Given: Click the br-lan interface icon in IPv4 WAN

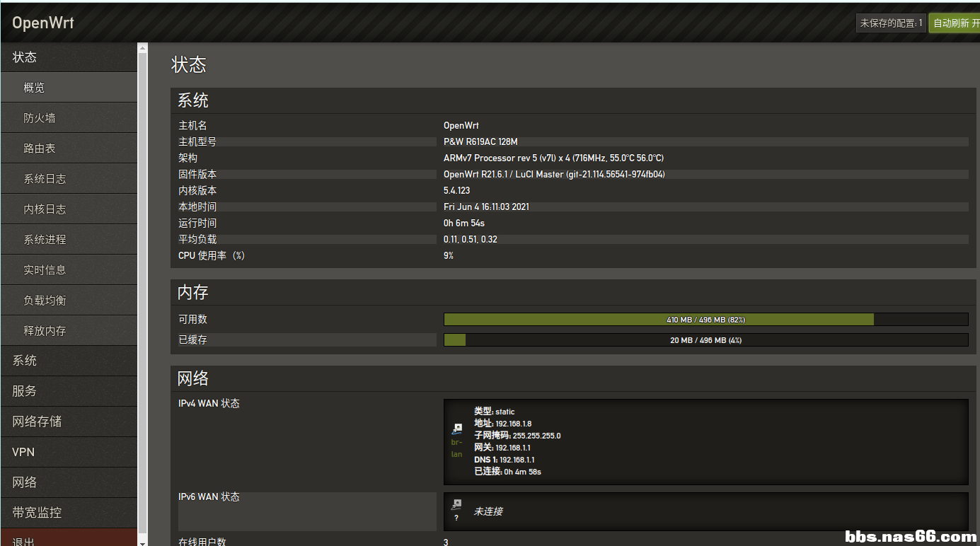Looking at the screenshot, I should [457, 429].
